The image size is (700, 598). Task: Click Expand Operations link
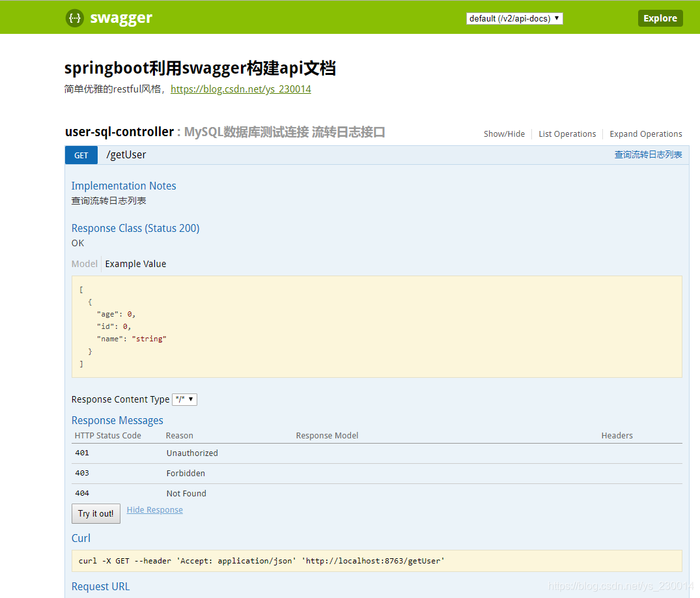pyautogui.click(x=645, y=134)
